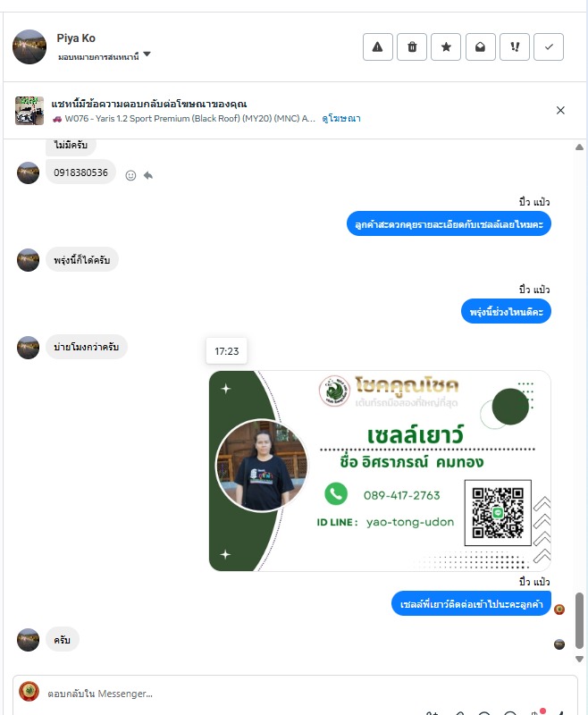Star this conversation with Piya Ko
This screenshot has height=715, width=588.
point(446,47)
